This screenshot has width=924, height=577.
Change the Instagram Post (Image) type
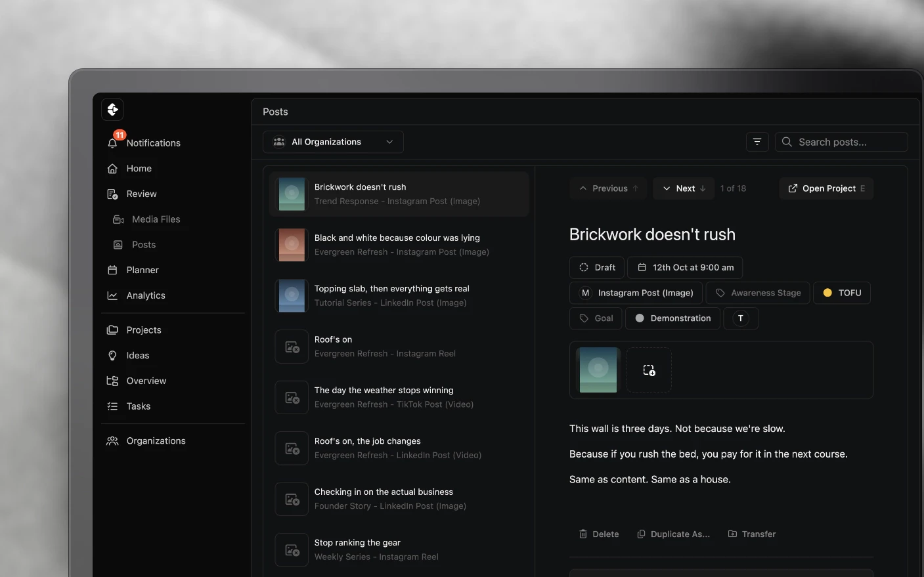[636, 293]
